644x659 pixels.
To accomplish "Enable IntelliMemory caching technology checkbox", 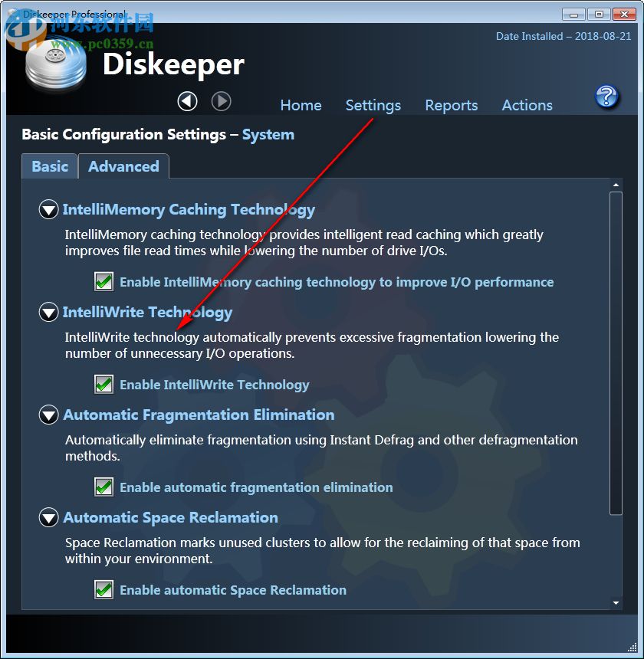I will tap(103, 281).
